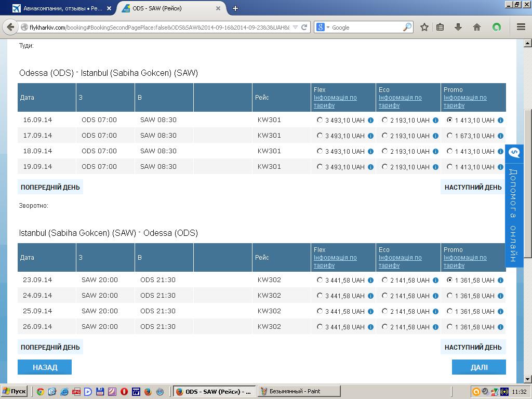Select Promo fare for 25.09.14 return
The height and width of the screenshot is (399, 532).
click(449, 311)
